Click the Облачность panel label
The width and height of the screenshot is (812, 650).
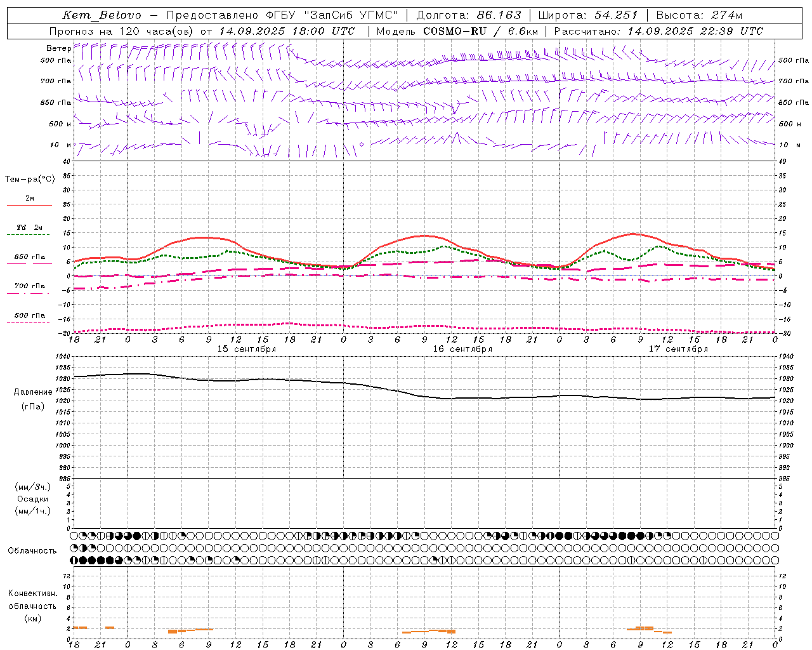click(x=32, y=550)
